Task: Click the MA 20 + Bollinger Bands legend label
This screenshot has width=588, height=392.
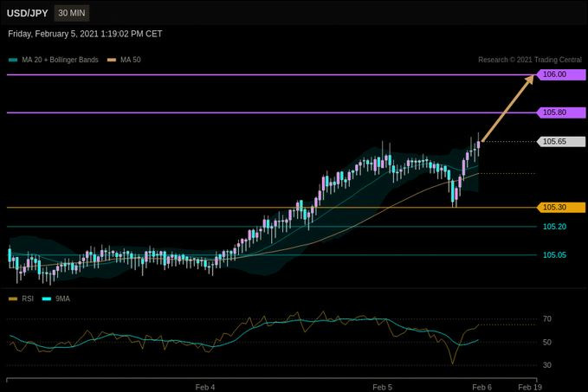Action: [60, 60]
